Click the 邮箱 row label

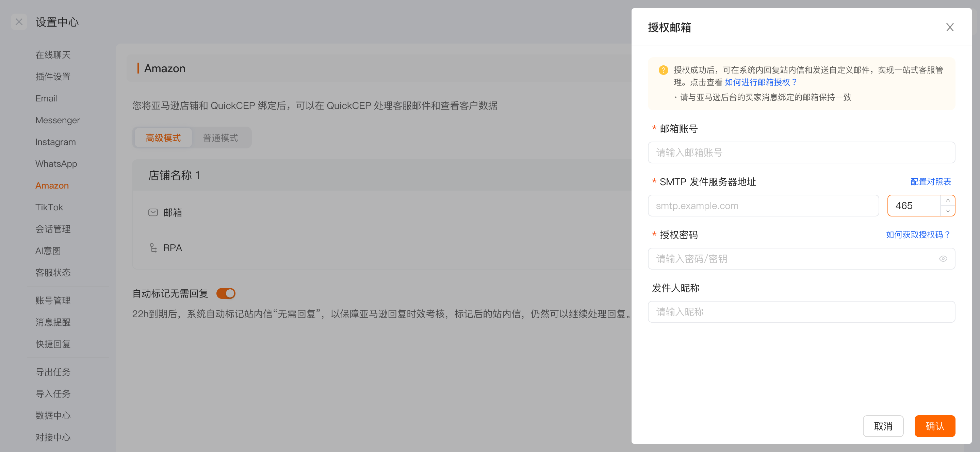coord(173,212)
